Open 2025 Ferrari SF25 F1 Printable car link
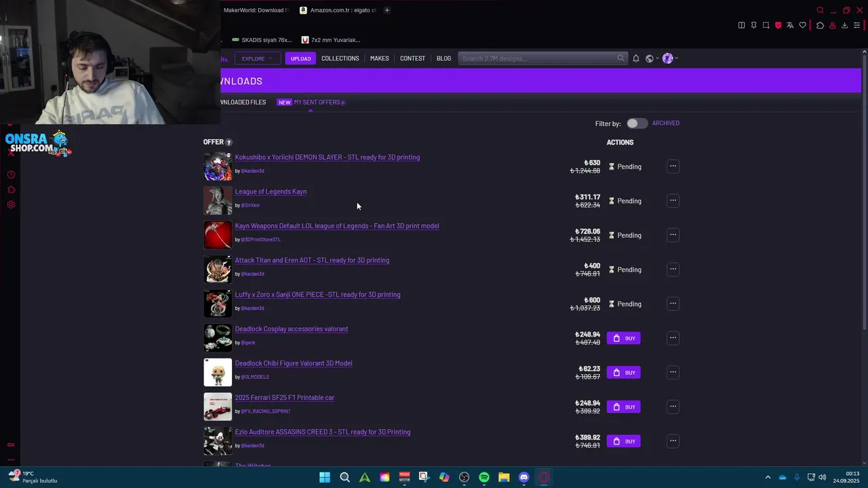868x488 pixels. (x=284, y=398)
